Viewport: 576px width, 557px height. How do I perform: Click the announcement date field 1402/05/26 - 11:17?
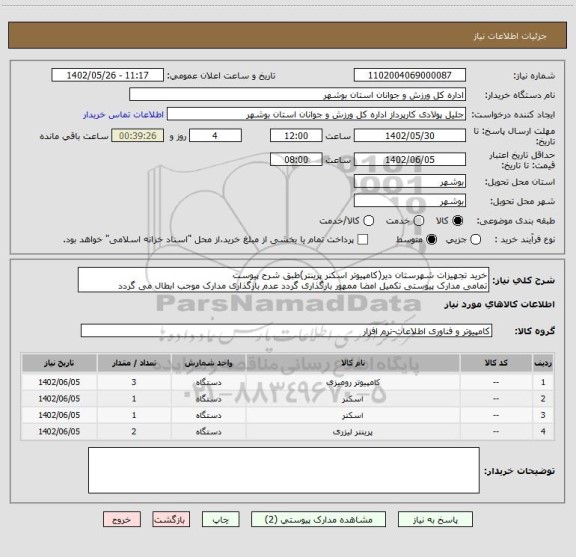click(108, 75)
